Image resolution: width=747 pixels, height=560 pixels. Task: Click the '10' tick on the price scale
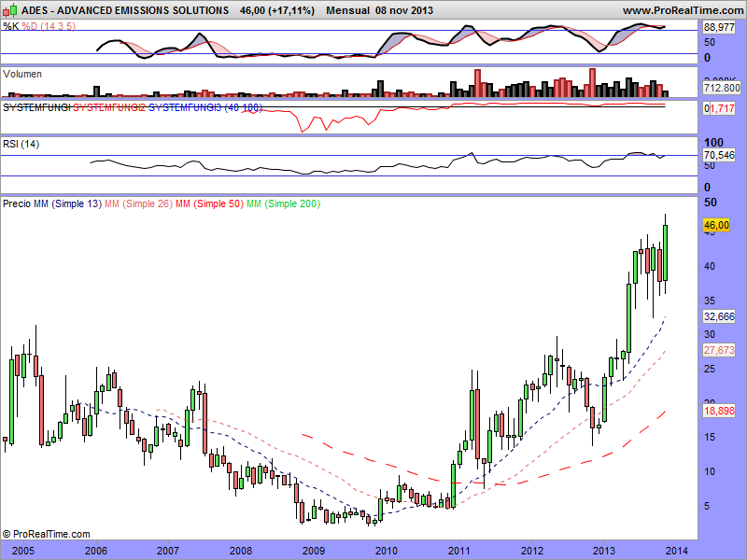[x=710, y=471]
